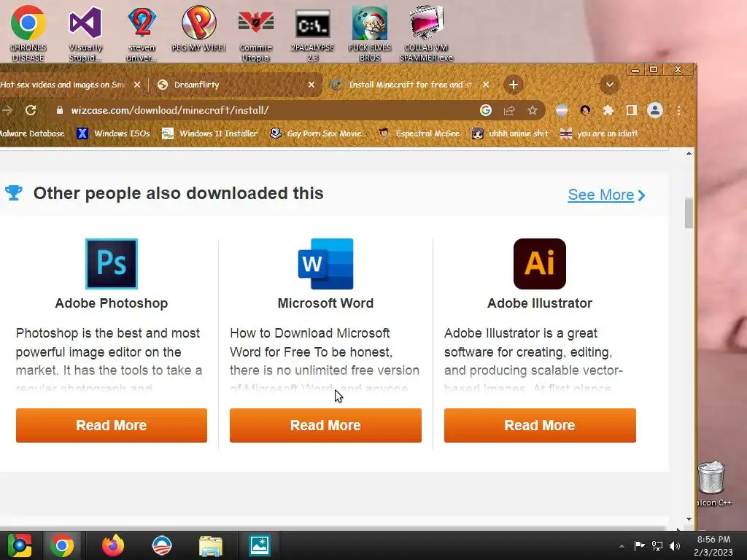Viewport: 747px width, 560px height.
Task: Click Read More under Adobe Illustrator
Action: point(540,425)
